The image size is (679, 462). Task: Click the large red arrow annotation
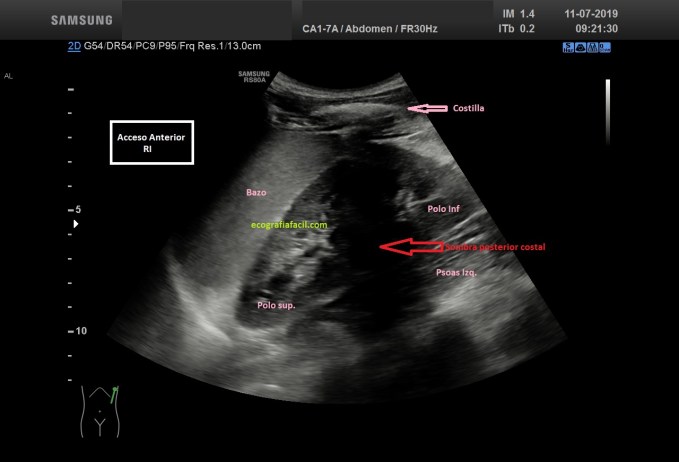point(410,246)
